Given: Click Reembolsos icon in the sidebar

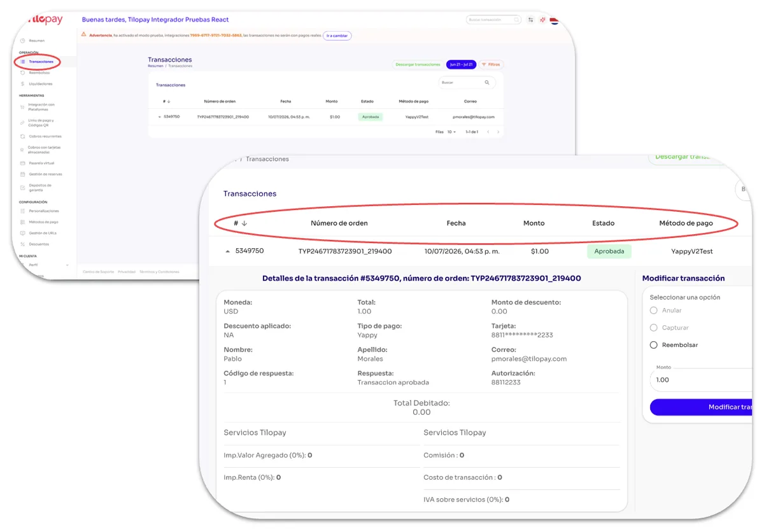Looking at the screenshot, I should coord(22,73).
